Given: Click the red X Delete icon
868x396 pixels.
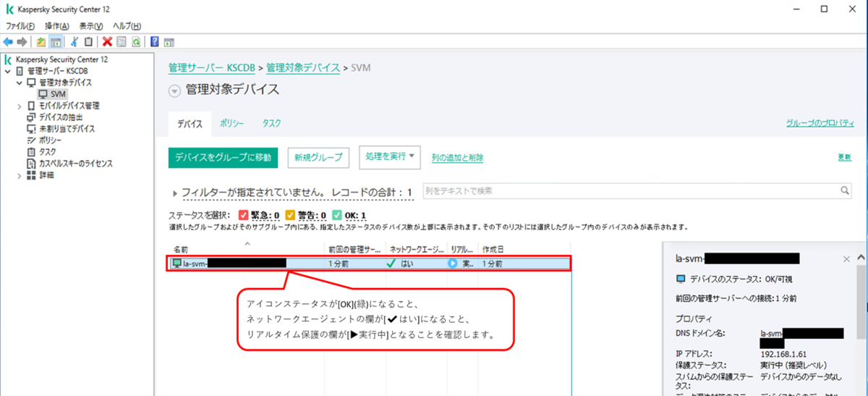Looking at the screenshot, I should 107,41.
